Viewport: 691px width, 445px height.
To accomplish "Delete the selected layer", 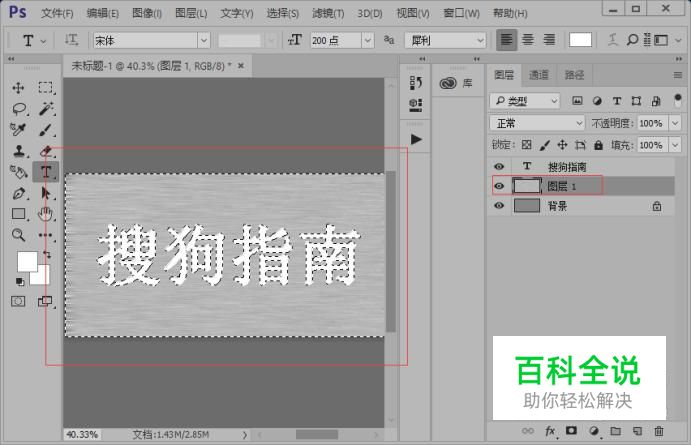I will (x=659, y=431).
